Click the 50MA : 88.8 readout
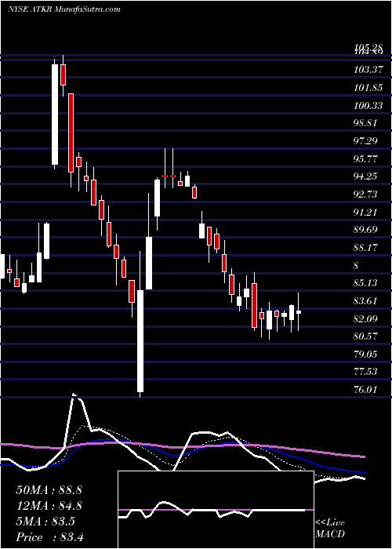392x549 pixels. click(x=49, y=490)
